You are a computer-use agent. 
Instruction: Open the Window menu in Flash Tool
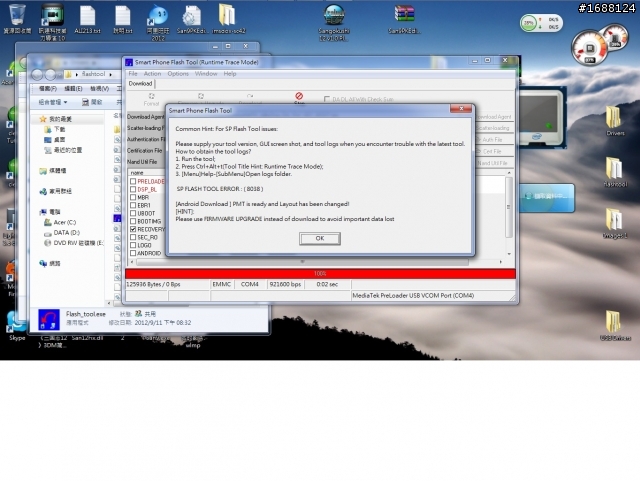pos(206,74)
